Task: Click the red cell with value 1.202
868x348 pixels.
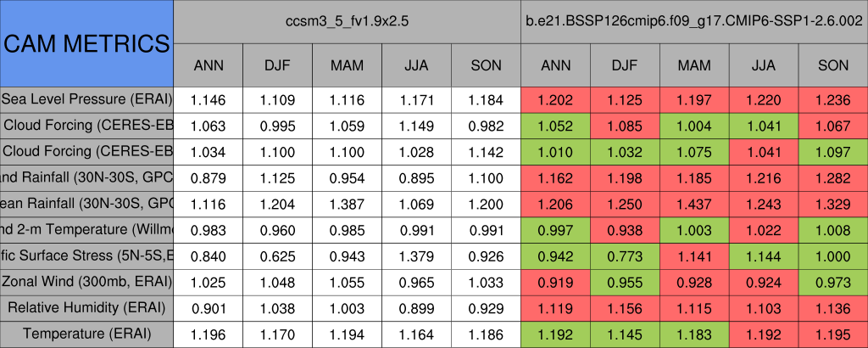Action: [x=555, y=99]
